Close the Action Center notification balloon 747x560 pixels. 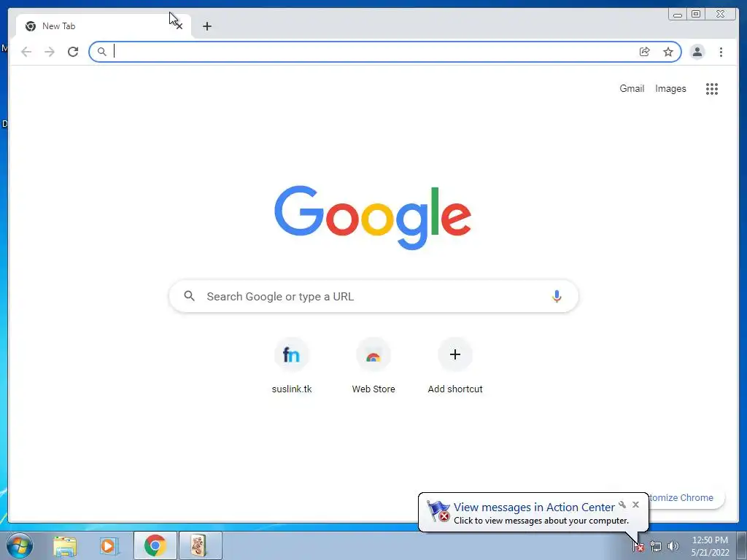(x=635, y=505)
